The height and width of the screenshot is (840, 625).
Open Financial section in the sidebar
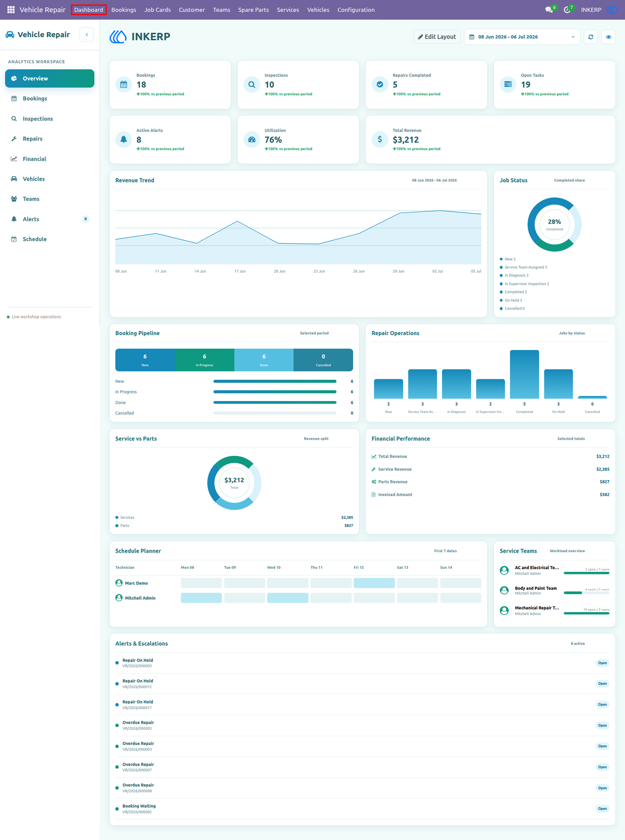click(50, 159)
